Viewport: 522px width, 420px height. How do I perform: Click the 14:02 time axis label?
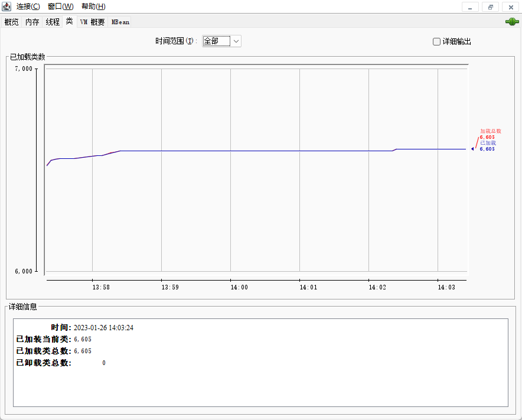(x=377, y=287)
